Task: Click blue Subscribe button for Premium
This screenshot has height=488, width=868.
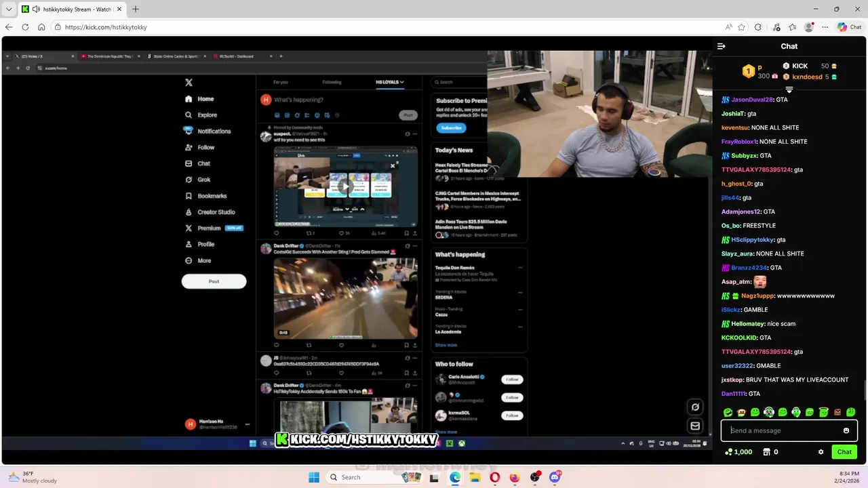Action: [451, 127]
